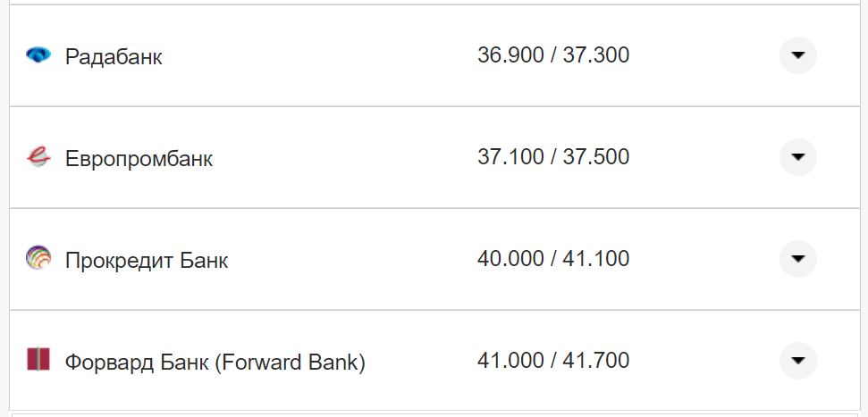Click the Прокредит Банк rainbow logo icon
Screen dimensions: 868x417
[x=38, y=259]
